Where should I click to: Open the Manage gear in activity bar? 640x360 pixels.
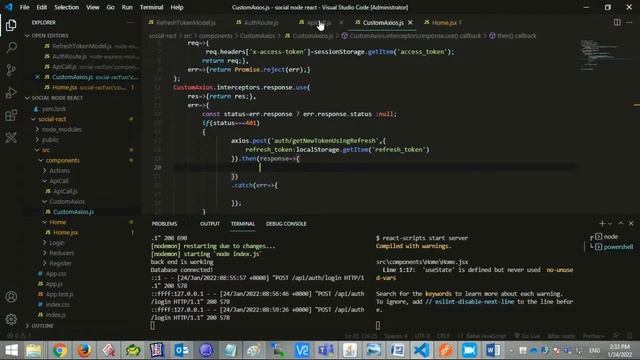(11, 319)
